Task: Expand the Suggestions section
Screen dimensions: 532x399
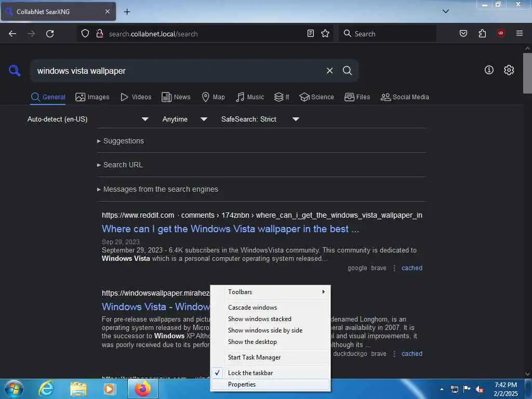Action: 124,141
